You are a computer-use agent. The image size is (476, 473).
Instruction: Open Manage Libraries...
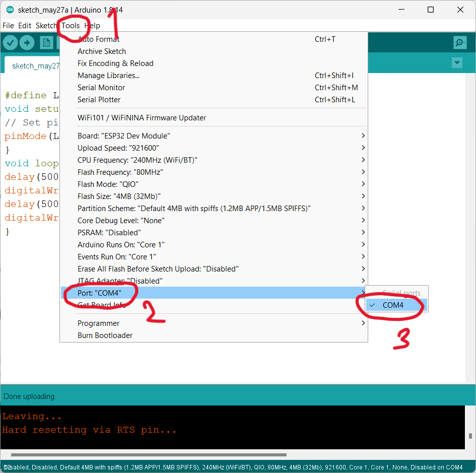[x=214, y=76]
